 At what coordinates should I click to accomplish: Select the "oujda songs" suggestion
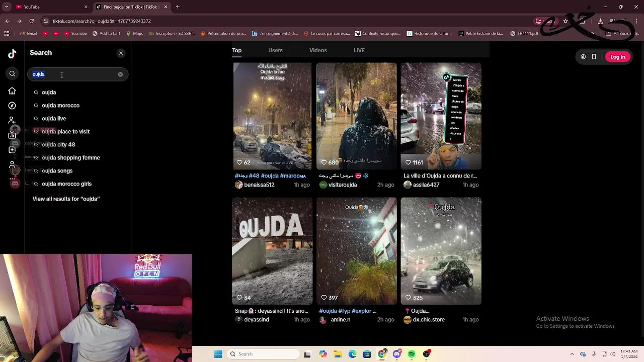[78, 170]
